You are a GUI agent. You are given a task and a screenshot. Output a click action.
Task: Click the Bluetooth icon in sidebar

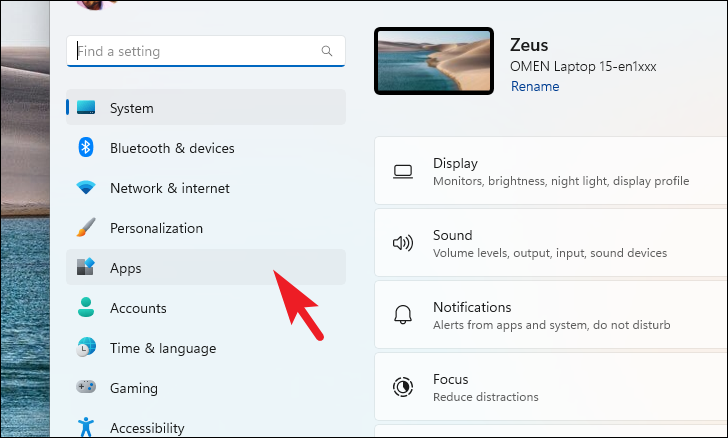coord(85,147)
